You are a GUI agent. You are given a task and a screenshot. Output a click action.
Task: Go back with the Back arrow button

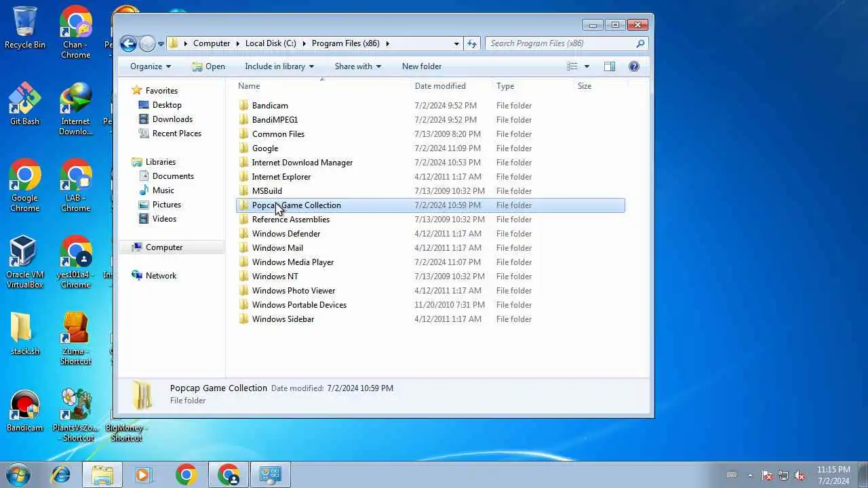pyautogui.click(x=128, y=43)
